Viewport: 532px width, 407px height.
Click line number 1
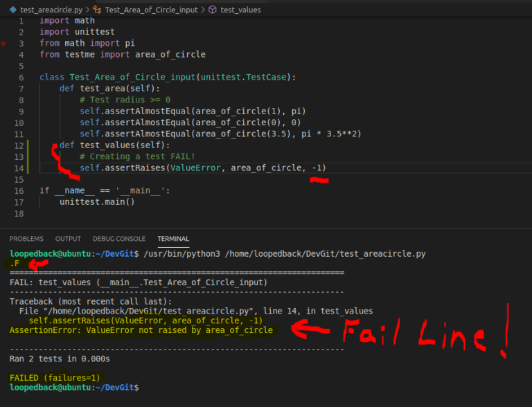(x=21, y=21)
